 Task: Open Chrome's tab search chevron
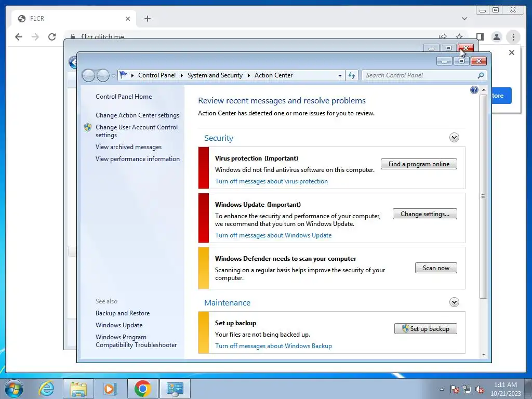[x=464, y=19]
